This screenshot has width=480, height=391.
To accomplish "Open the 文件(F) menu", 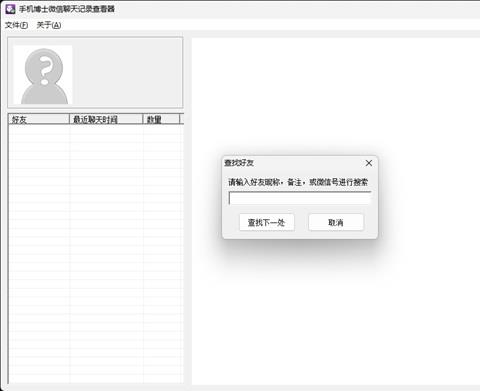I will (16, 25).
